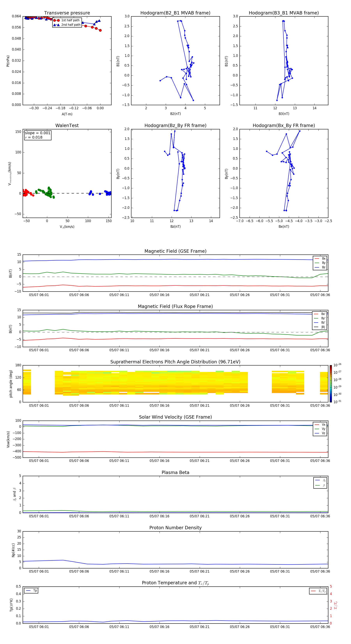
Task: Click the 'Hodogram(Bx_By FR frame)' title
Action: pos(284,125)
